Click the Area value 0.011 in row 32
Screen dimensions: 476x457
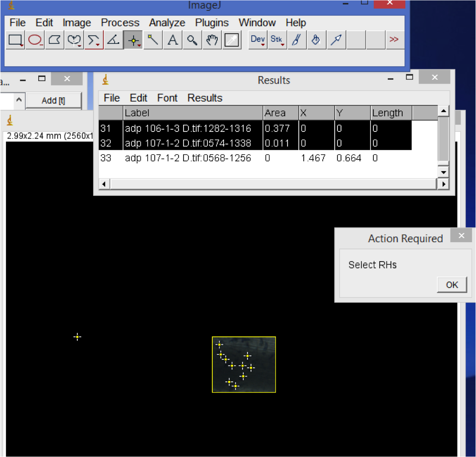277,143
